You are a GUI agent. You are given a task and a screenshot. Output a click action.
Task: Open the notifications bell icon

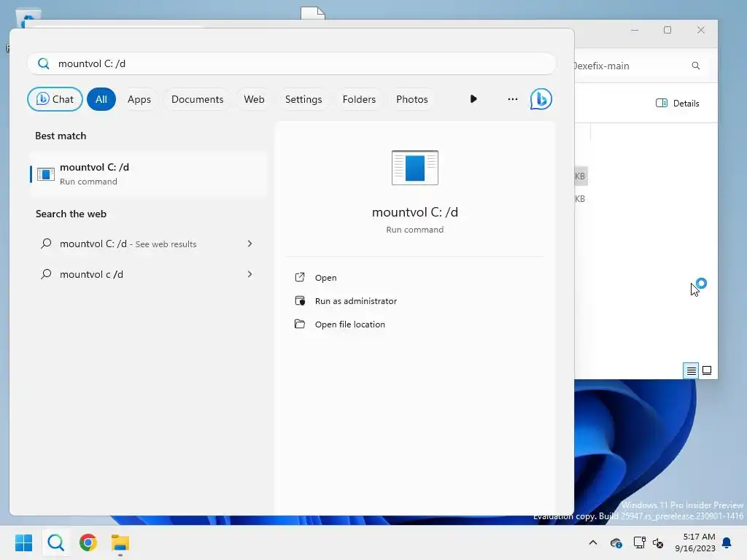point(727,542)
